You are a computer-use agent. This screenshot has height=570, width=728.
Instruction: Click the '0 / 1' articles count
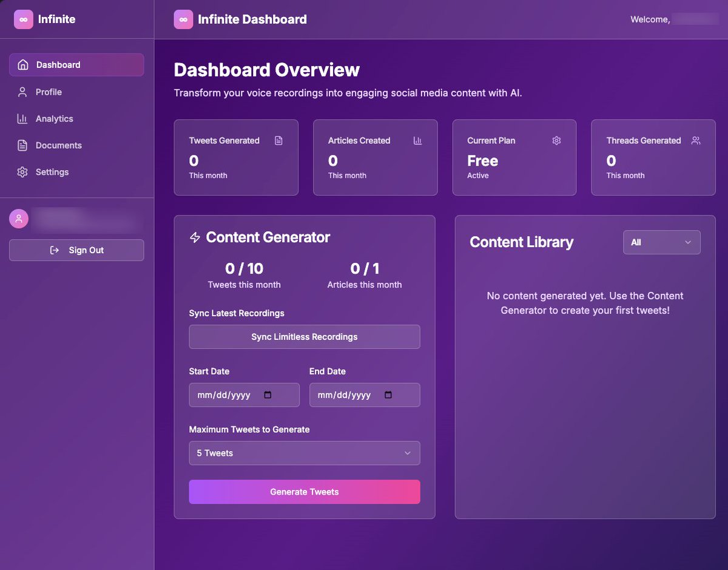click(365, 268)
